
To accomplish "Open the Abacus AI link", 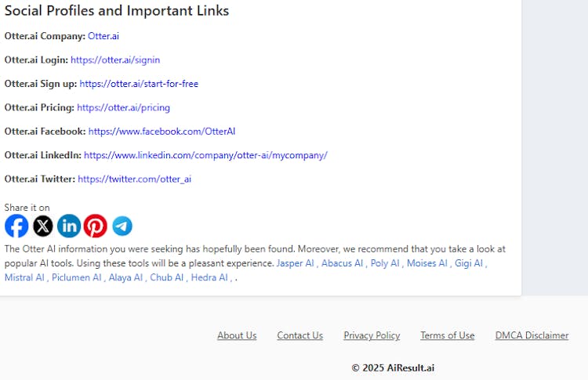I will 343,263.
